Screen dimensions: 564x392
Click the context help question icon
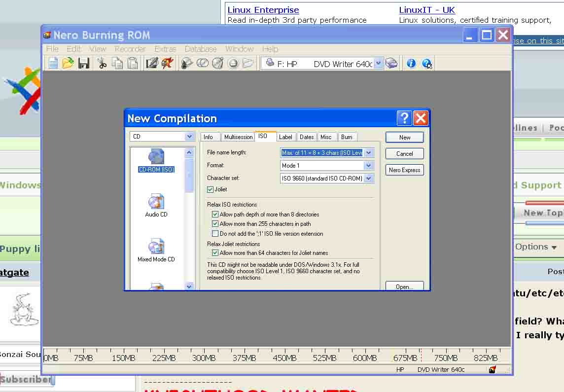(x=426, y=63)
